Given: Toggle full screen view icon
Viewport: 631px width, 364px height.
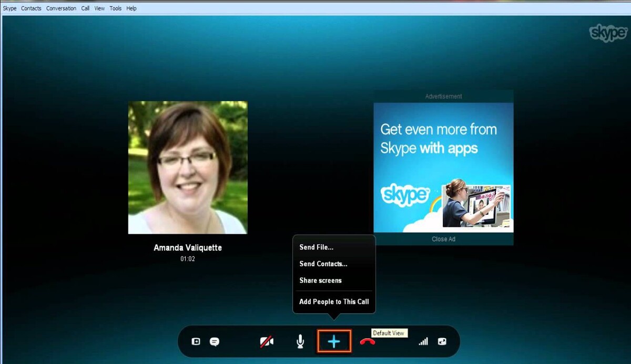Looking at the screenshot, I should [x=442, y=341].
